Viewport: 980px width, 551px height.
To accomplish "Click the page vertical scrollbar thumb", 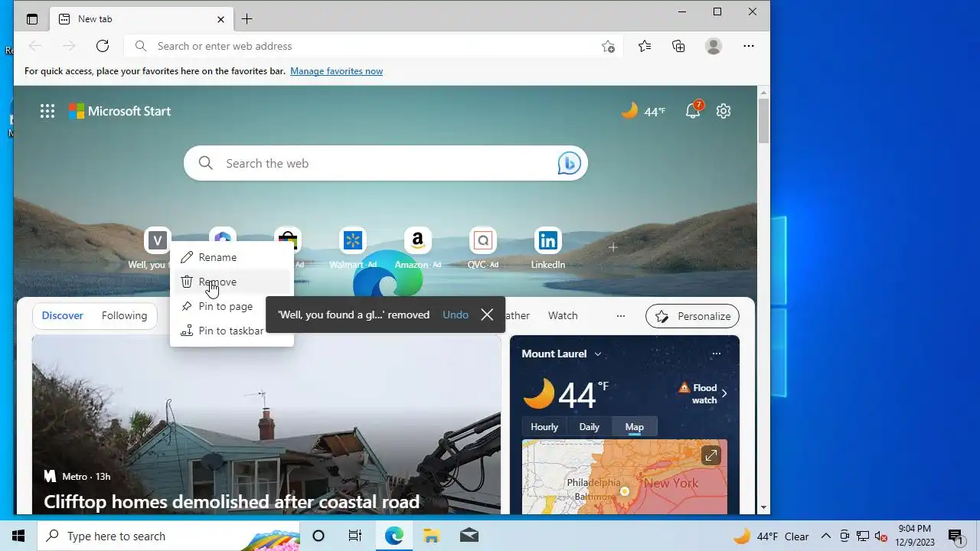I will 763,121.
